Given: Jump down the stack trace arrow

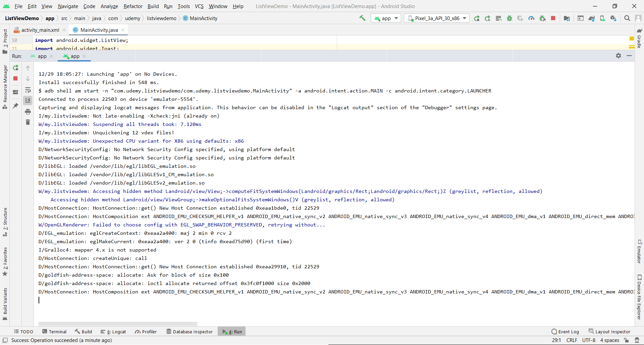Looking at the screenshot, I should coord(28,79).
